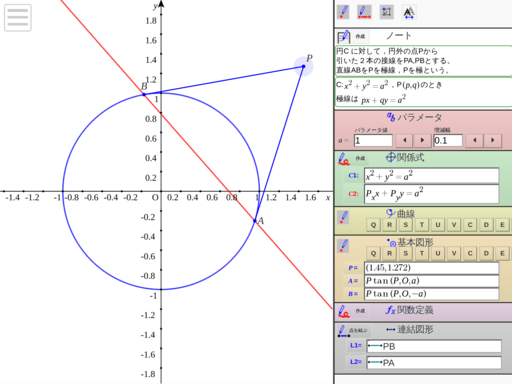512x384 pixels.
Task: Toggle the C1: label of circle equation
Action: click(x=353, y=175)
